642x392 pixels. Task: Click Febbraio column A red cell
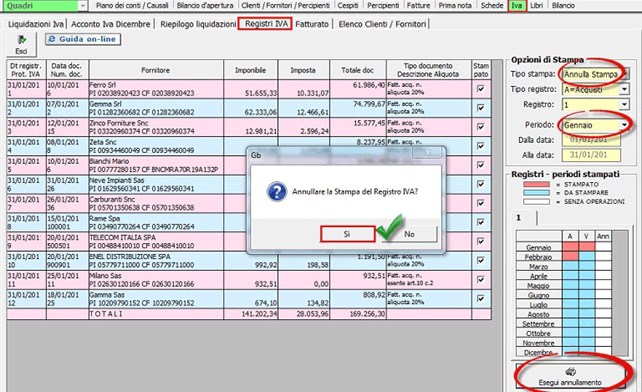pyautogui.click(x=570, y=256)
